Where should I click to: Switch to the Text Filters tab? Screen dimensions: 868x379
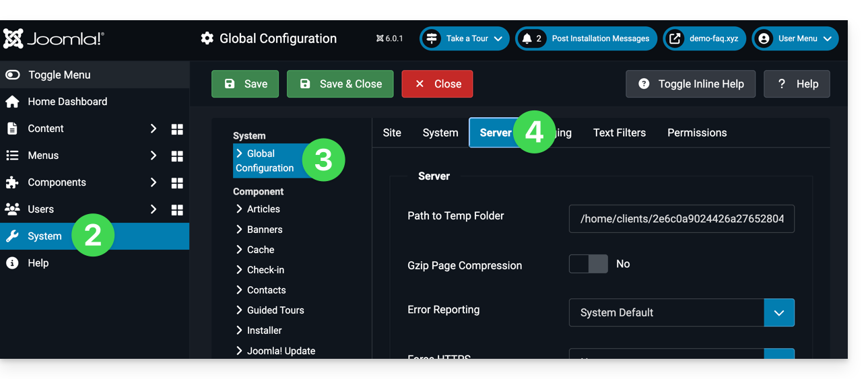619,133
